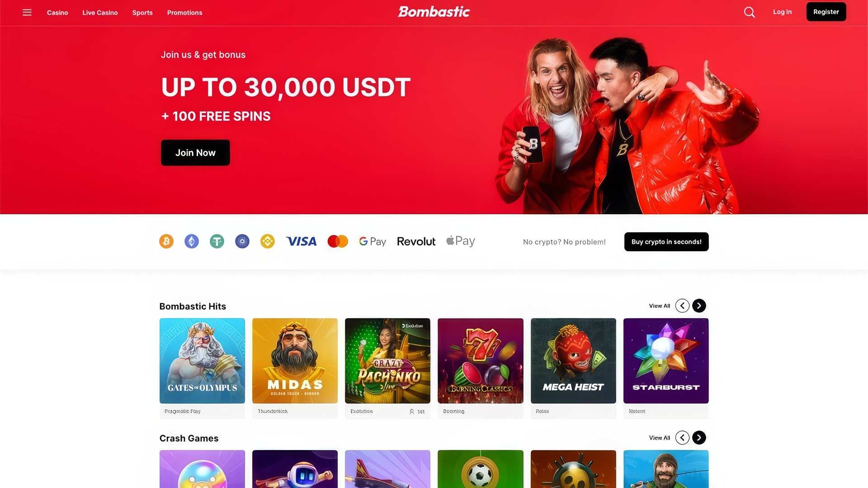
Task: Open the Sports menu item
Action: 142,13
